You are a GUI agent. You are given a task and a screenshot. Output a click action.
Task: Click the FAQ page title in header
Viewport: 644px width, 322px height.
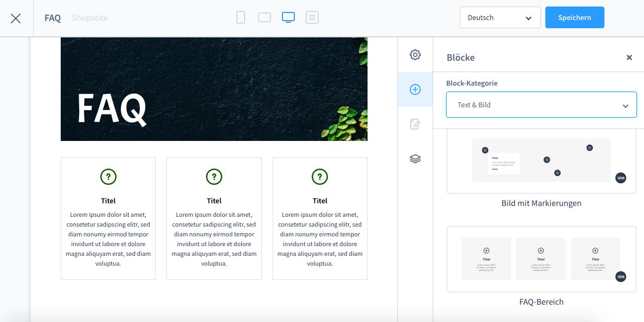[x=53, y=18]
